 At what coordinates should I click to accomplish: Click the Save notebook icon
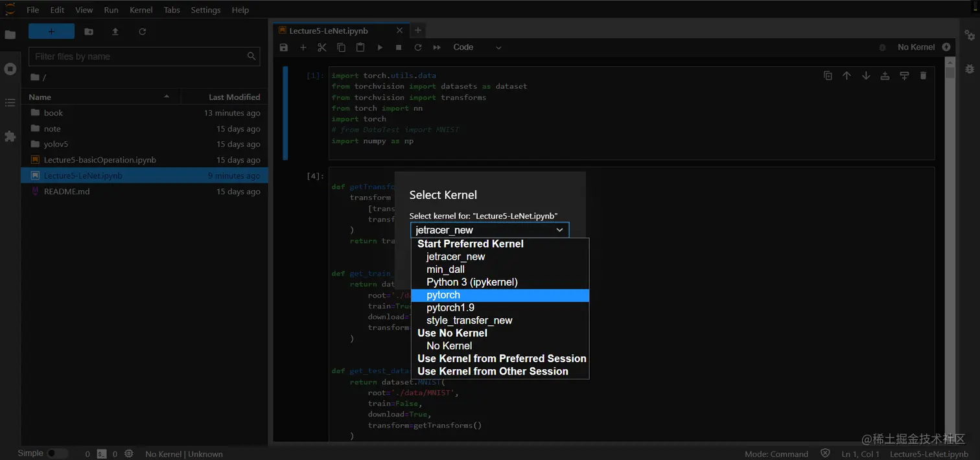283,47
